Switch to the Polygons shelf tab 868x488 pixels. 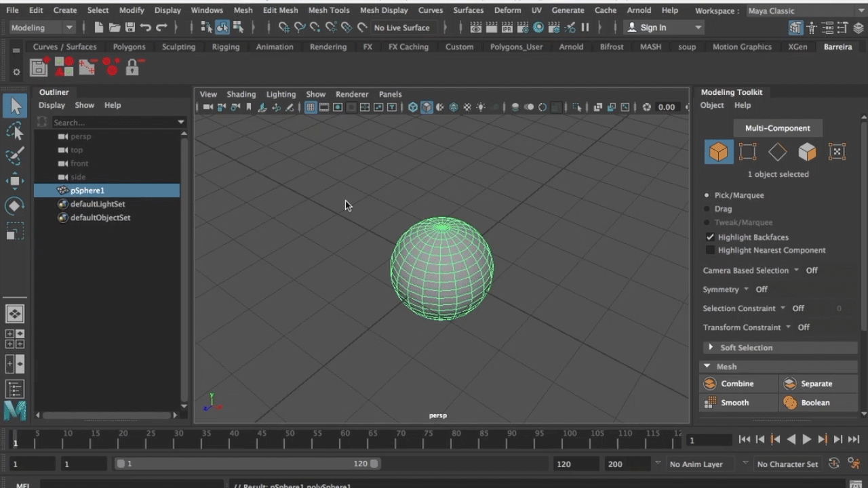[x=129, y=47]
